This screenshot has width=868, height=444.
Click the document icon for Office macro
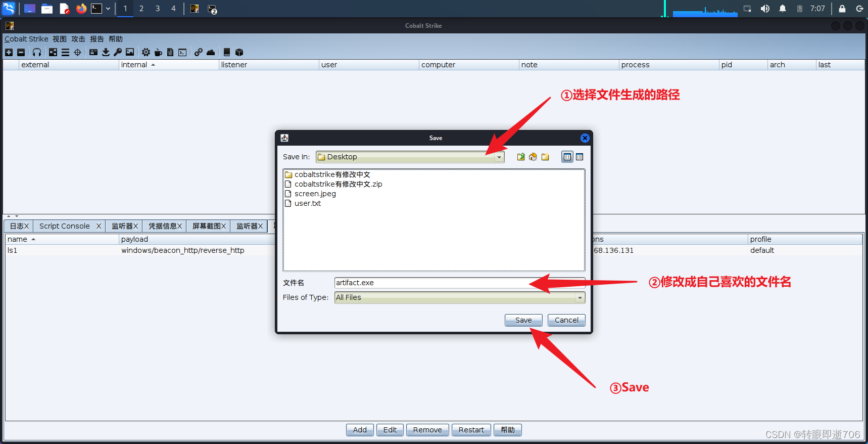pos(170,52)
